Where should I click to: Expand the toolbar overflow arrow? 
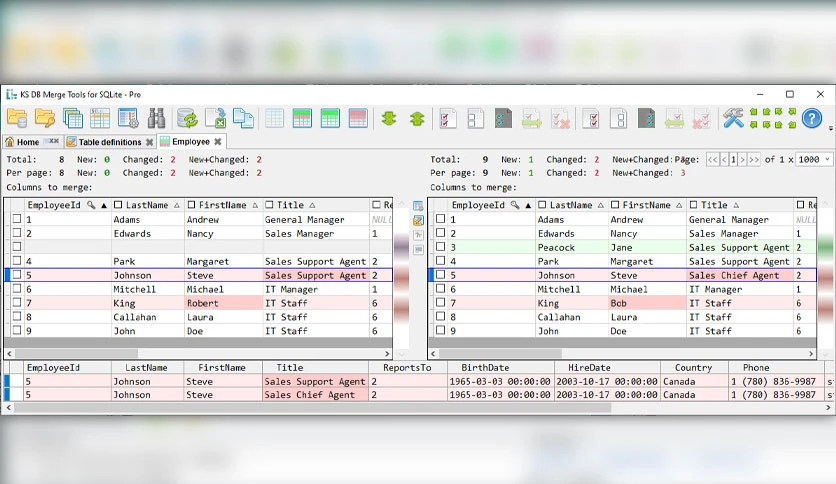[x=831, y=128]
